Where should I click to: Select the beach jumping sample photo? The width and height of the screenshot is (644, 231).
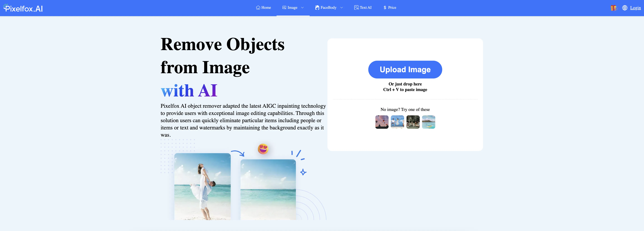397,122
